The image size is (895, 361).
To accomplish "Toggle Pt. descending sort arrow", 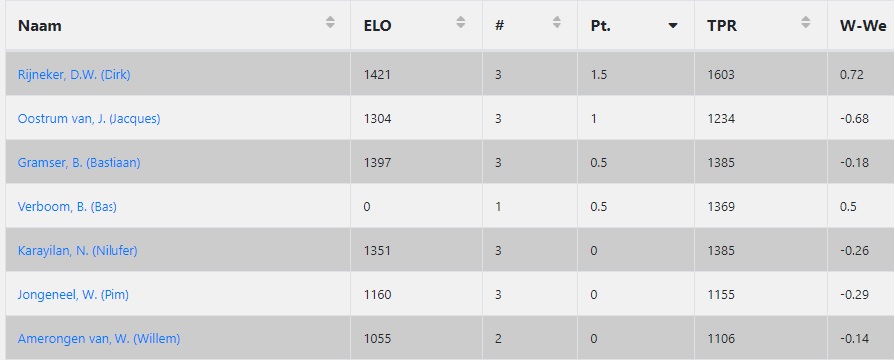I will 673,26.
